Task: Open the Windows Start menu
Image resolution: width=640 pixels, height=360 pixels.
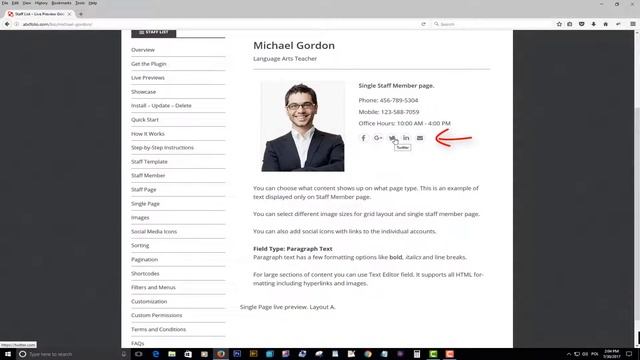Action: point(8,354)
